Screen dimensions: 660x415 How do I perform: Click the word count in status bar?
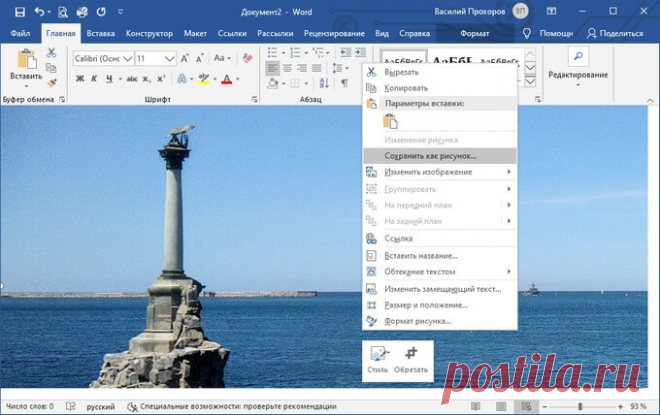[x=30, y=406]
